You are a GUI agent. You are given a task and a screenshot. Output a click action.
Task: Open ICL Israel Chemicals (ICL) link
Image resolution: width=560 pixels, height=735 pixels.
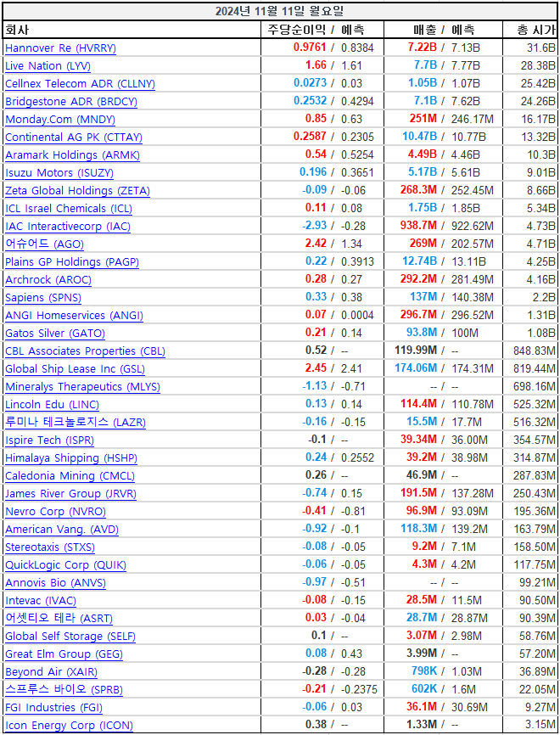pos(69,208)
